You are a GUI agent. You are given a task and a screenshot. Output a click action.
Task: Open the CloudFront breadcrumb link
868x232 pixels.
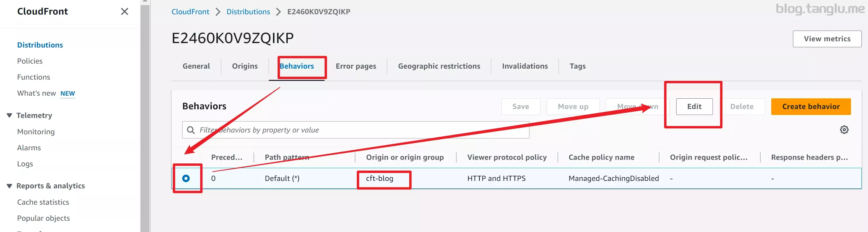[x=190, y=12]
